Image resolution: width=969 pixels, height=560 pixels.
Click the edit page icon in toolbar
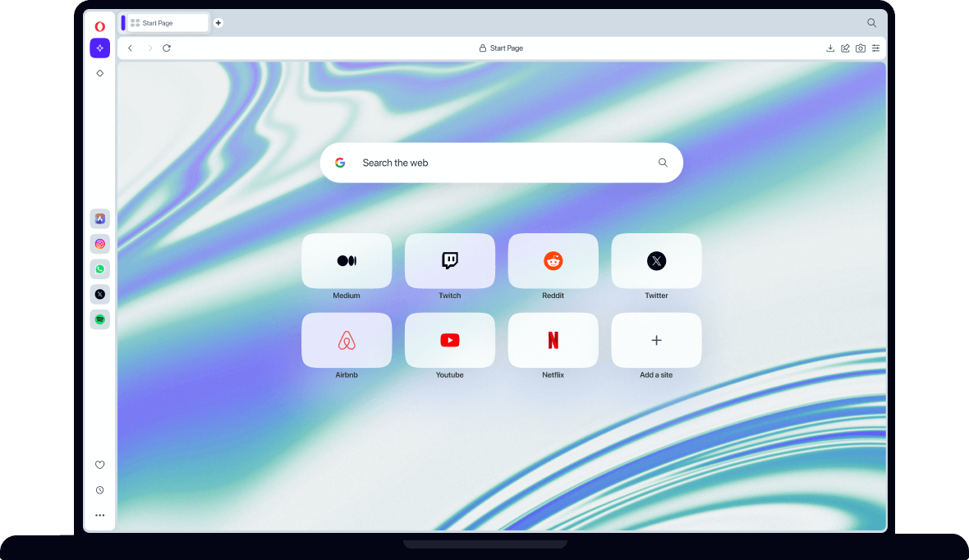click(845, 48)
